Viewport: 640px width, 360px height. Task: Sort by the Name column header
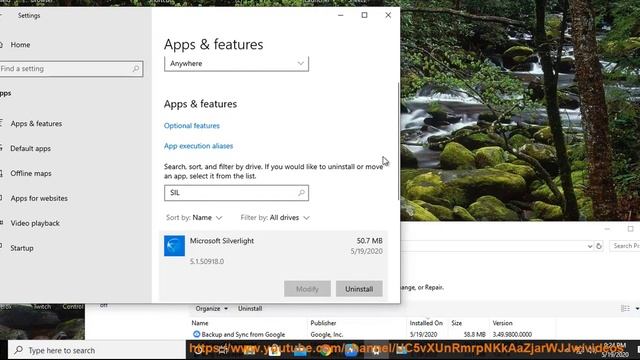(x=200, y=323)
